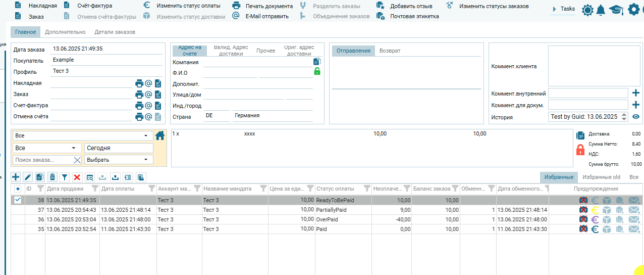Viewport: 644px width, 275px height.
Task: Click the red lock icon near the totals
Action: (580, 150)
